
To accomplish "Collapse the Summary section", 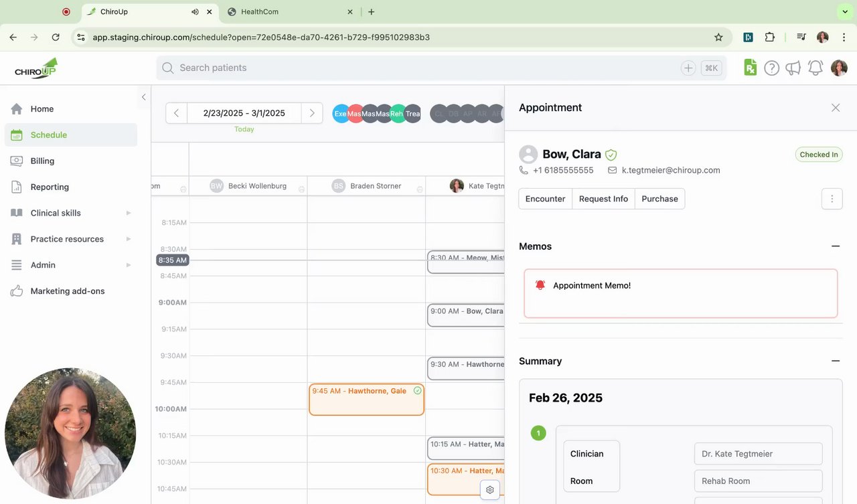I will pyautogui.click(x=836, y=361).
